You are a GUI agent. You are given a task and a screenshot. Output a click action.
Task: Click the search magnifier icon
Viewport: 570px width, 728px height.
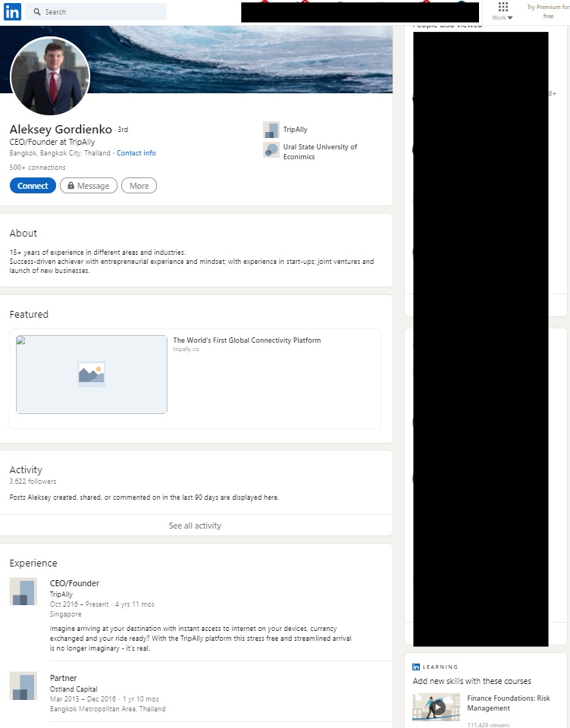pyautogui.click(x=37, y=12)
